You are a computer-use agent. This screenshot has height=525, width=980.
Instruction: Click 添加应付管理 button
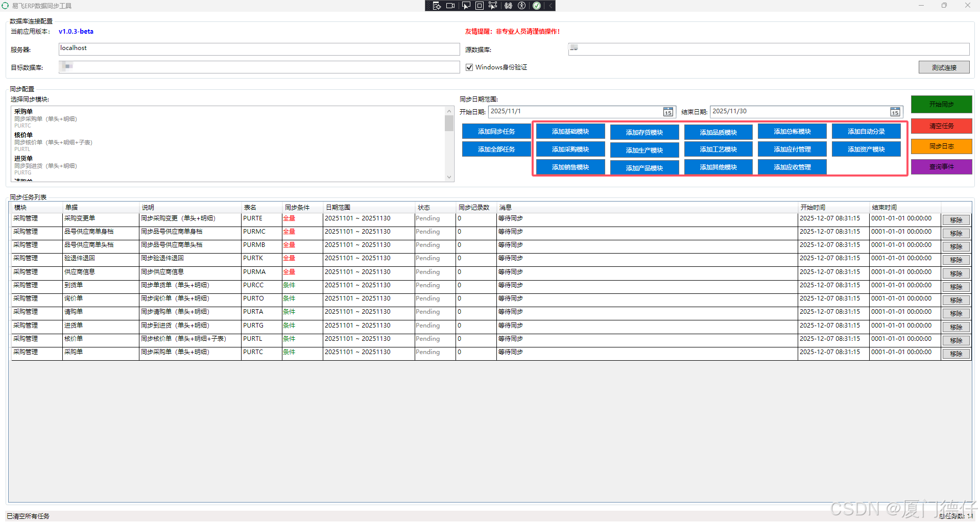[792, 149]
